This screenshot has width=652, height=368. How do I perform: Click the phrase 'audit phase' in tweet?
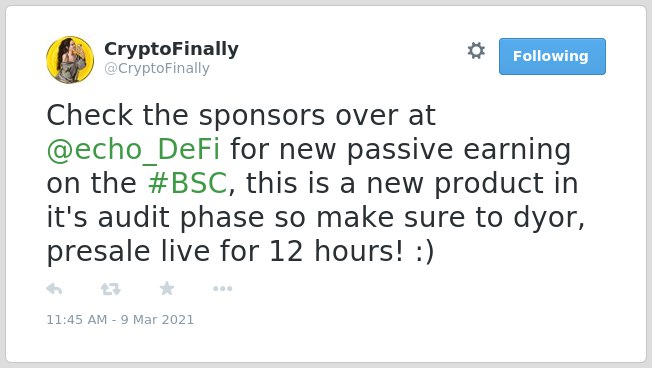(181, 218)
